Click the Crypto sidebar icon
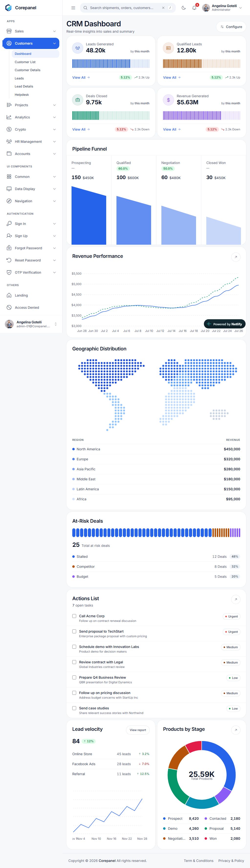 (9, 129)
